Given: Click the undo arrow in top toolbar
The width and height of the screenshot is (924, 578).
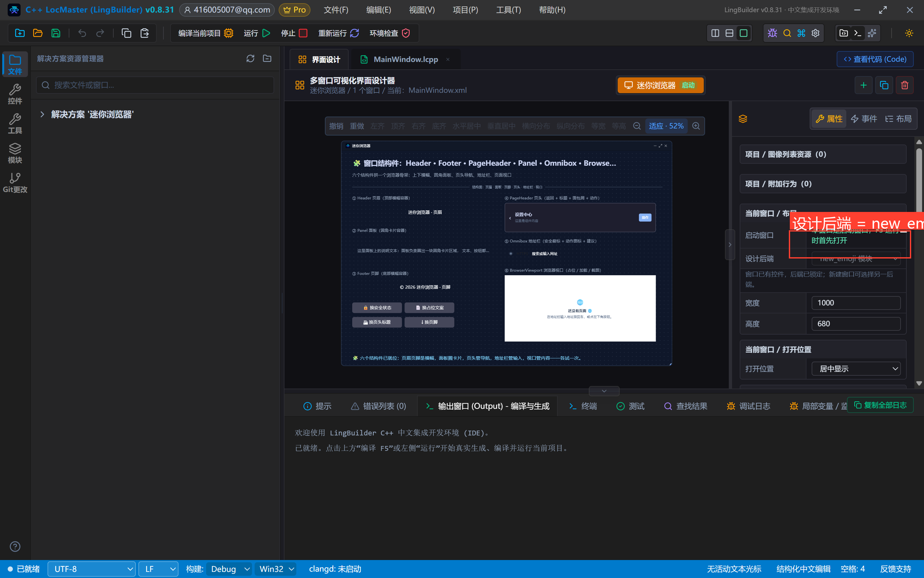Looking at the screenshot, I should point(82,33).
